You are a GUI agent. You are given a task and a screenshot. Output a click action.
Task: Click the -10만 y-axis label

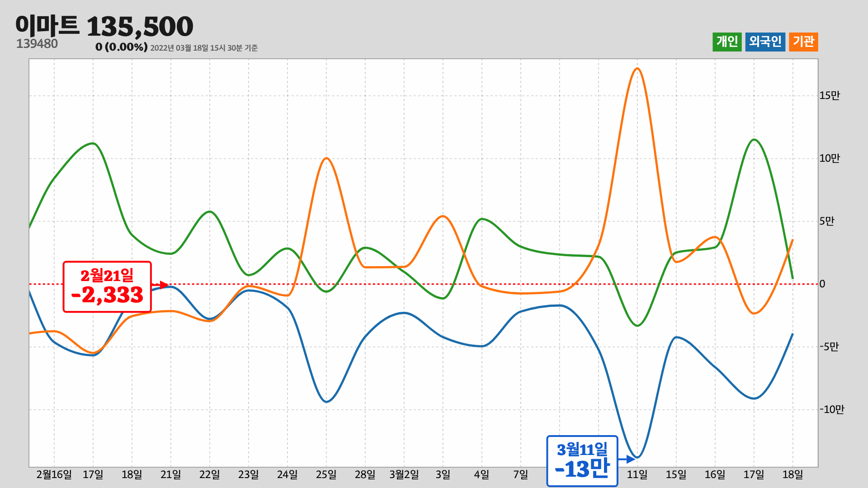[x=832, y=409]
